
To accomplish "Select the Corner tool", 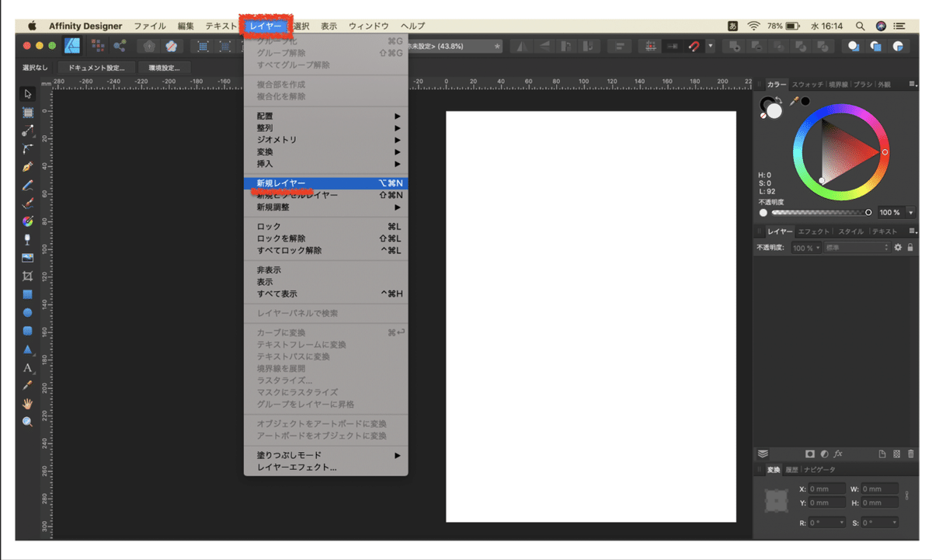I will point(27,148).
